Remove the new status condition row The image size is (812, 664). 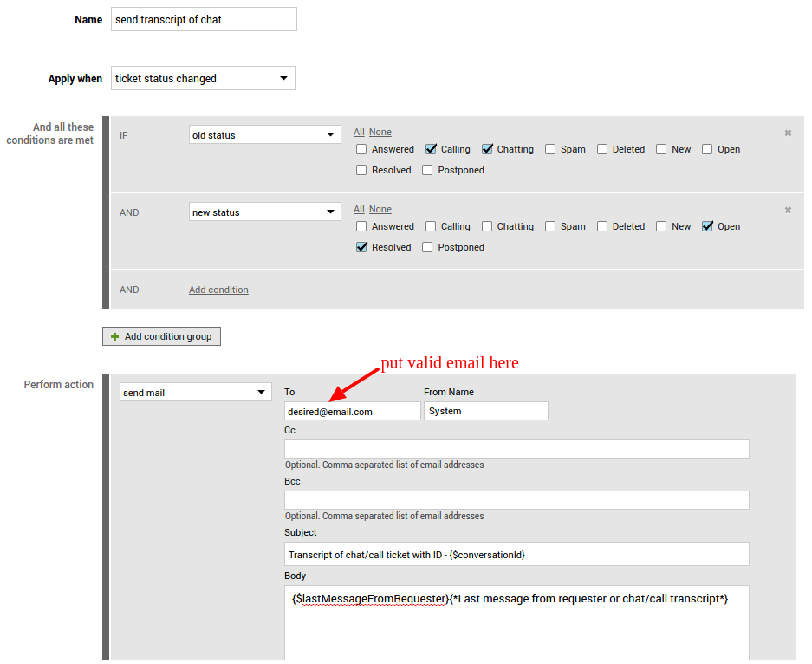(788, 210)
